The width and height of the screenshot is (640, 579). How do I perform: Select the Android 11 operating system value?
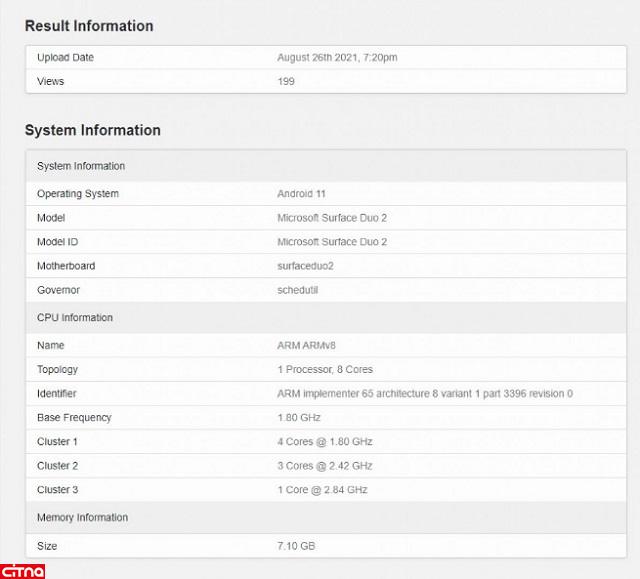tap(302, 194)
